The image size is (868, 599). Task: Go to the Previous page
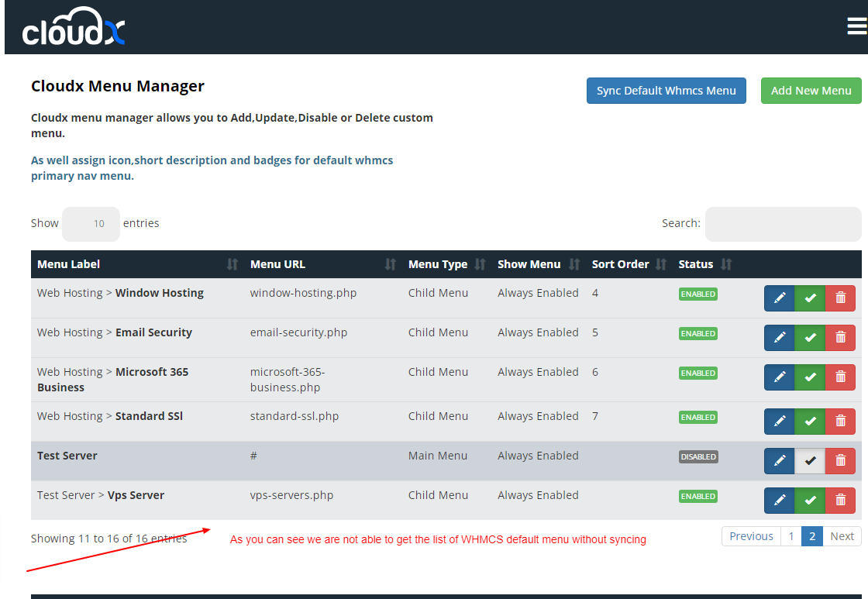pyautogui.click(x=751, y=536)
